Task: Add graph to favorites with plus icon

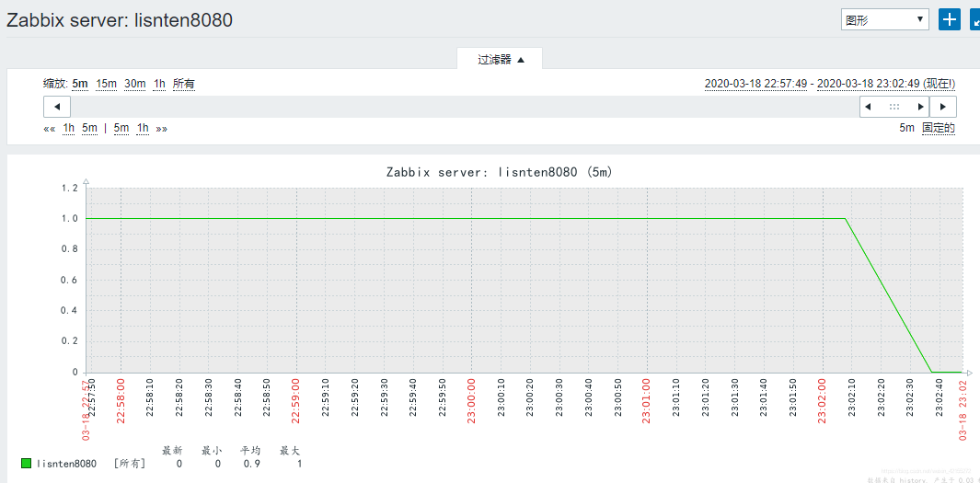Action: (950, 19)
